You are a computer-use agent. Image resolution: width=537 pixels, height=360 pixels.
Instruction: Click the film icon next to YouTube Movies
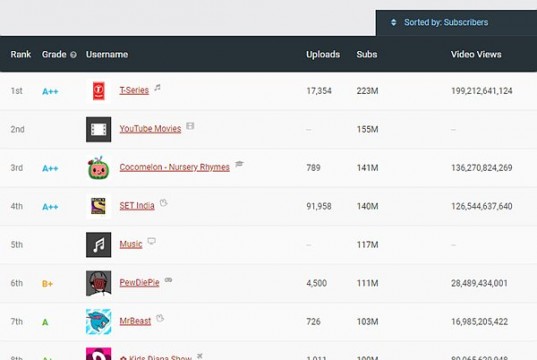pos(190,126)
